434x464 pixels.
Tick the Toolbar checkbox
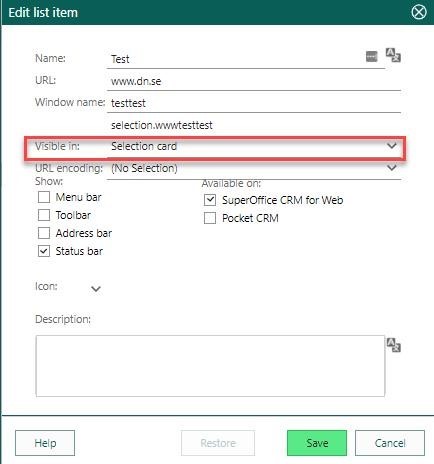[44, 215]
